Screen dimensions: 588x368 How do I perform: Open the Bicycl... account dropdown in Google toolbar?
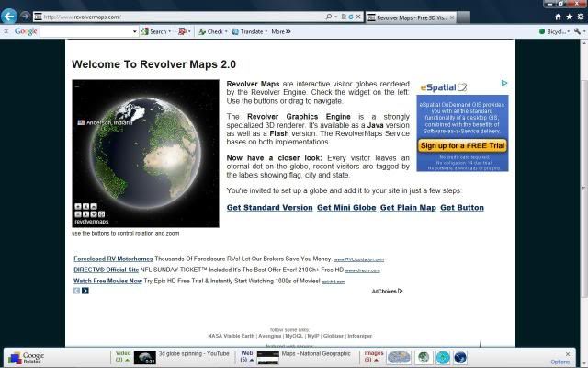(554, 32)
